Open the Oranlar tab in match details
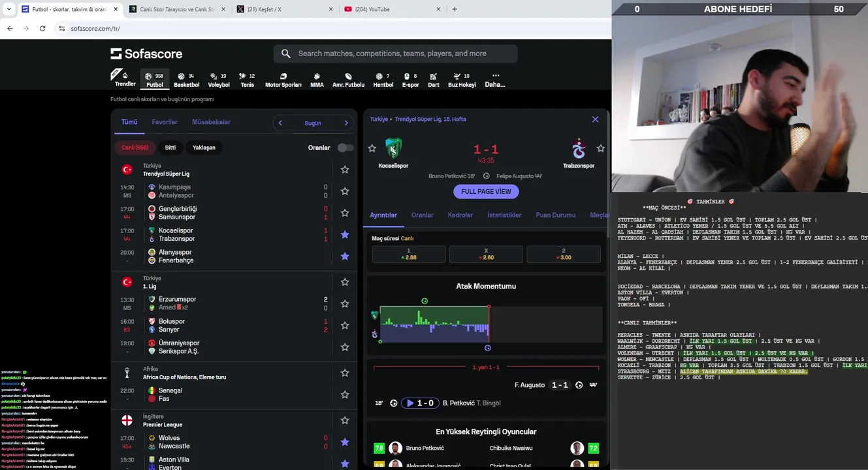The image size is (868, 470). pos(422,215)
